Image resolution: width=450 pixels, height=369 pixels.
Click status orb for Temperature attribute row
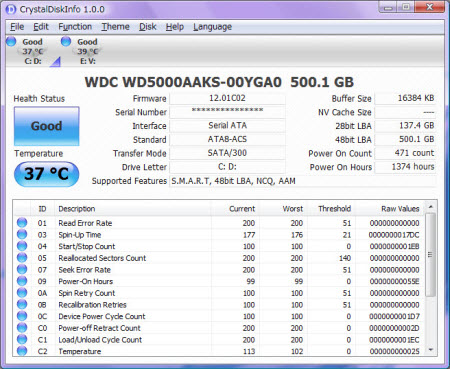(22, 351)
